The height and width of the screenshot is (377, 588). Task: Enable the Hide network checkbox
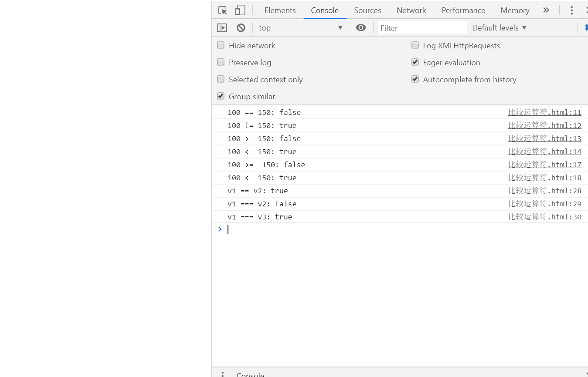221,45
